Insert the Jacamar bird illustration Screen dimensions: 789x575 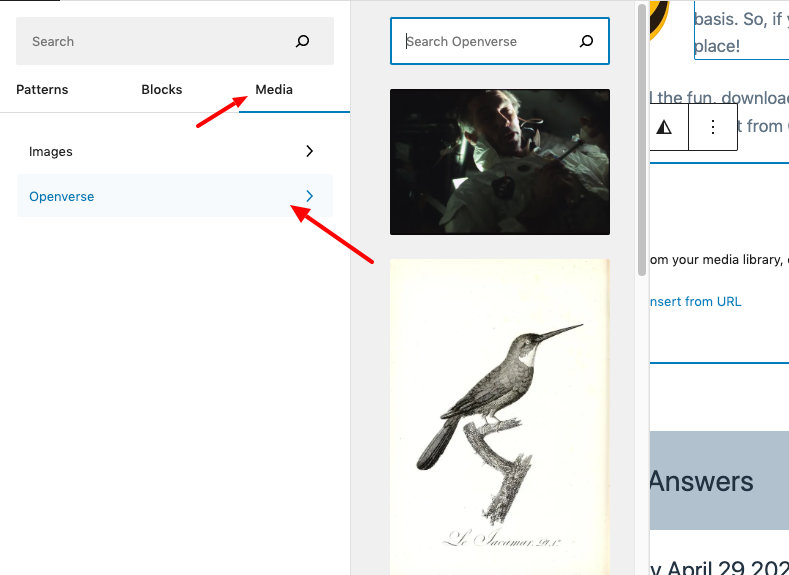(500, 417)
